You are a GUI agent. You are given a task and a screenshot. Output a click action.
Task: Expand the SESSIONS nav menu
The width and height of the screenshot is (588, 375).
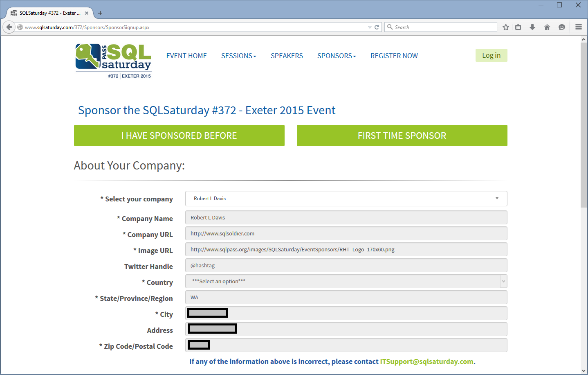239,56
